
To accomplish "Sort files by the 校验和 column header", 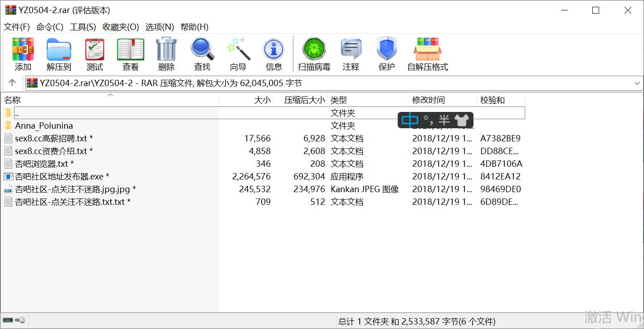I will click(x=501, y=100).
